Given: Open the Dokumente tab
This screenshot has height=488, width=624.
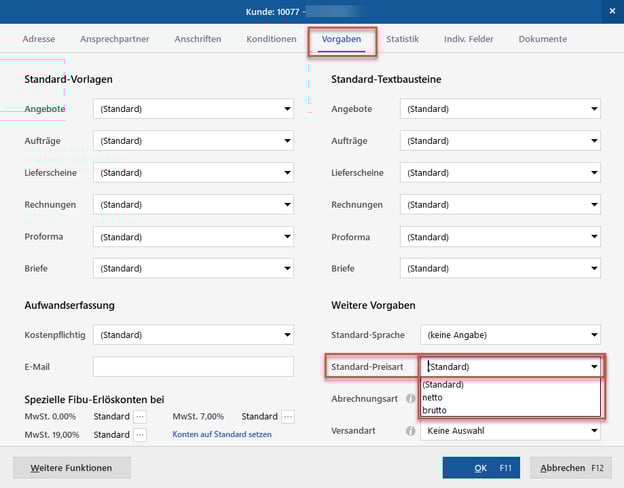Looking at the screenshot, I should [x=543, y=39].
